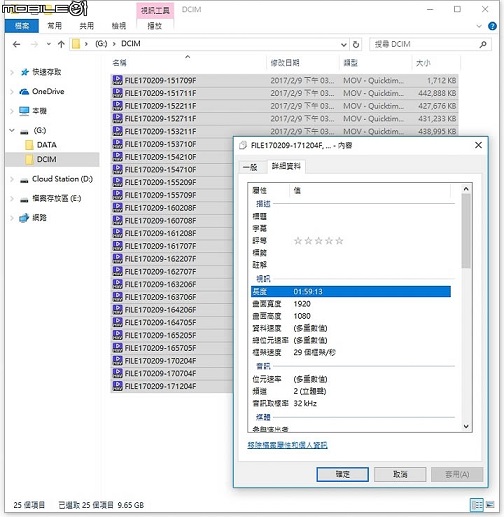
Task: Click the properties list vertical scrollbar thumb
Action: tap(466, 231)
